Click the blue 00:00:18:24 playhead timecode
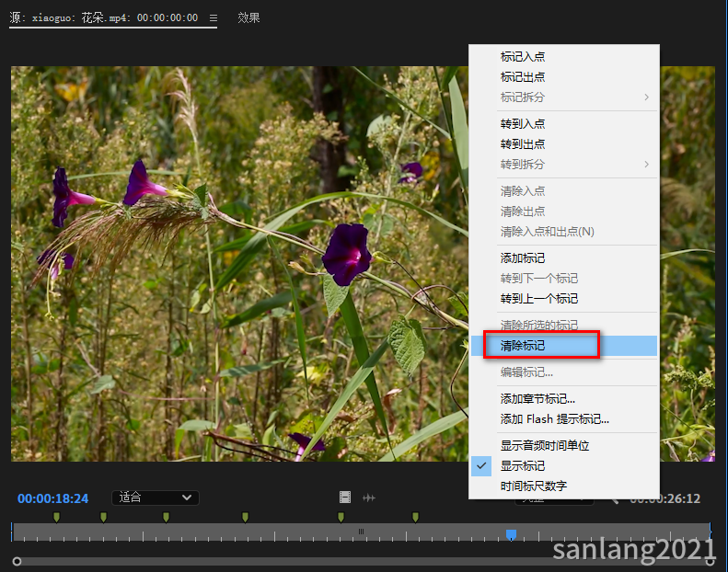 (x=53, y=498)
